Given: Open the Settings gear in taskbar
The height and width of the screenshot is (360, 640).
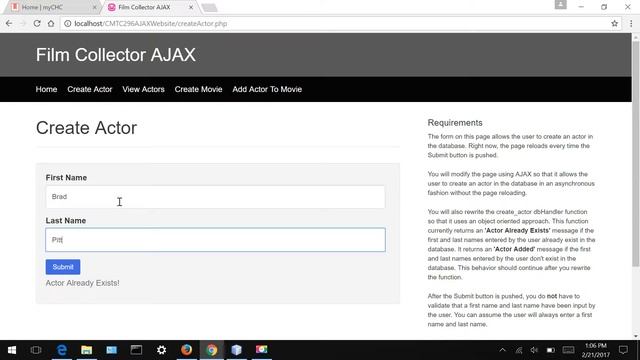Looking at the screenshot, I should coord(161,350).
